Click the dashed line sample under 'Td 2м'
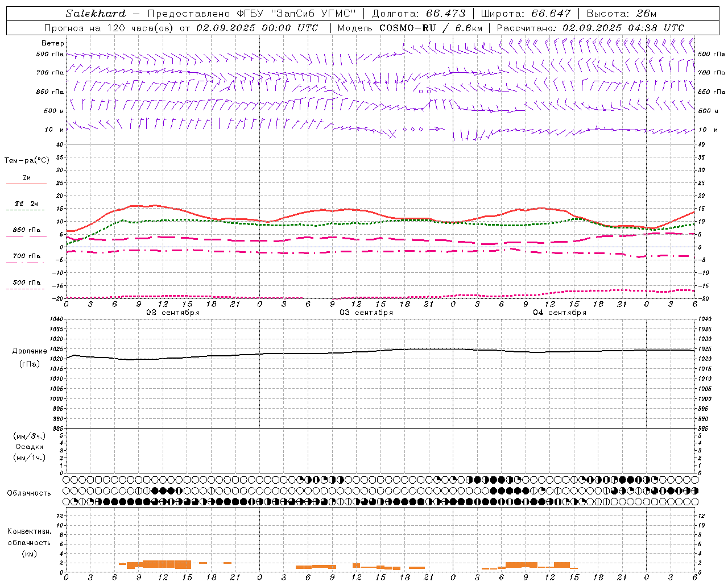This screenshot has width=728, height=582. coord(25,210)
